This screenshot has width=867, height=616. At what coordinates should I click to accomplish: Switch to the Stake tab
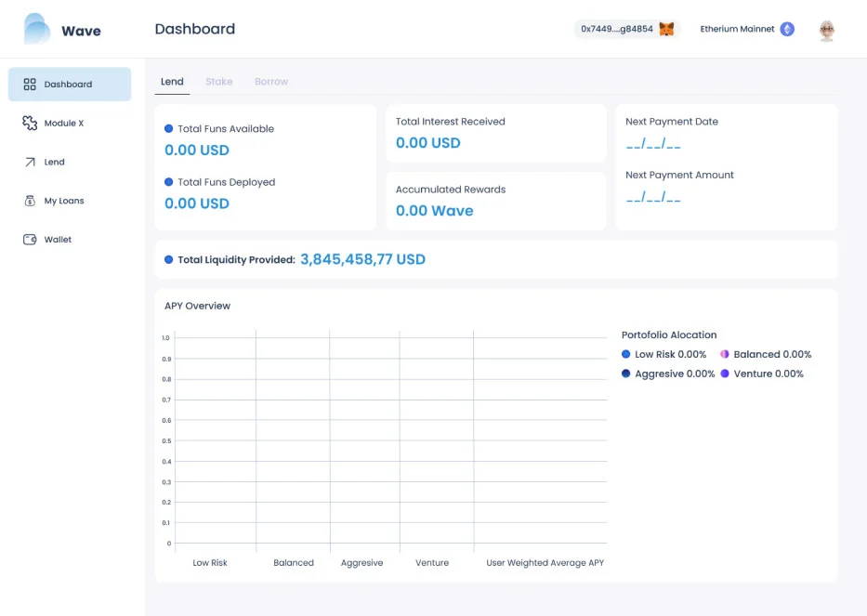[x=219, y=82]
